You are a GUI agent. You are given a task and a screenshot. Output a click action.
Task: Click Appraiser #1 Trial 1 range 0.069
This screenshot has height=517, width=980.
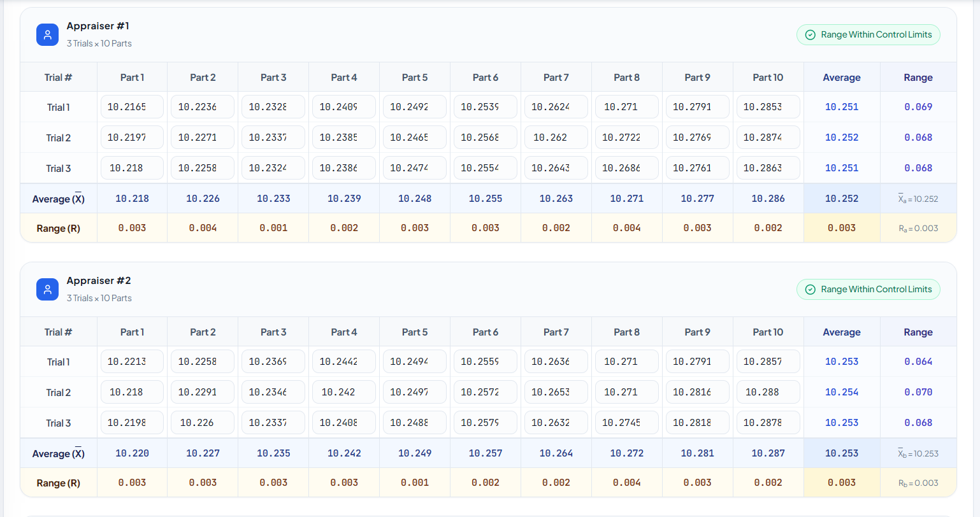918,107
